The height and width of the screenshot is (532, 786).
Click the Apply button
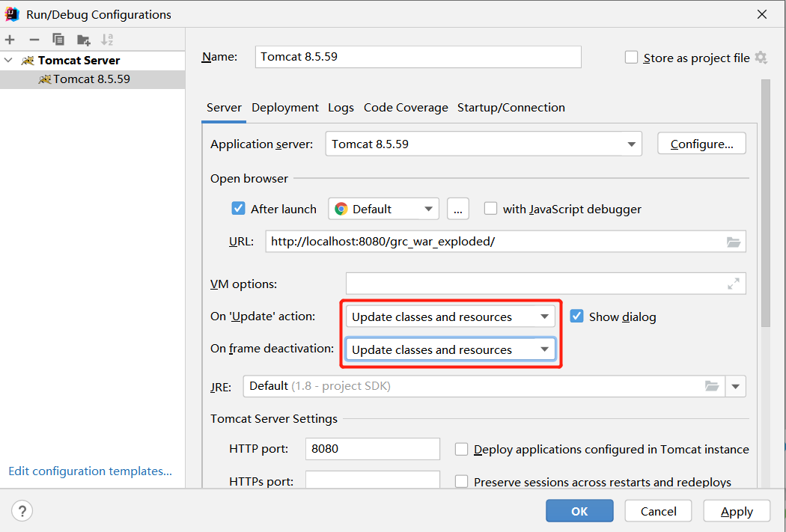pos(737,511)
